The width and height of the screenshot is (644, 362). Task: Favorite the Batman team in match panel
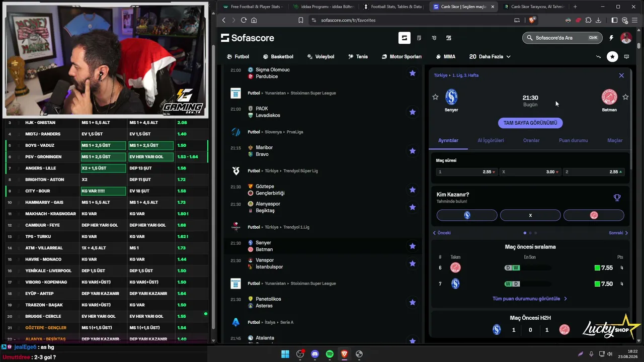point(625,97)
